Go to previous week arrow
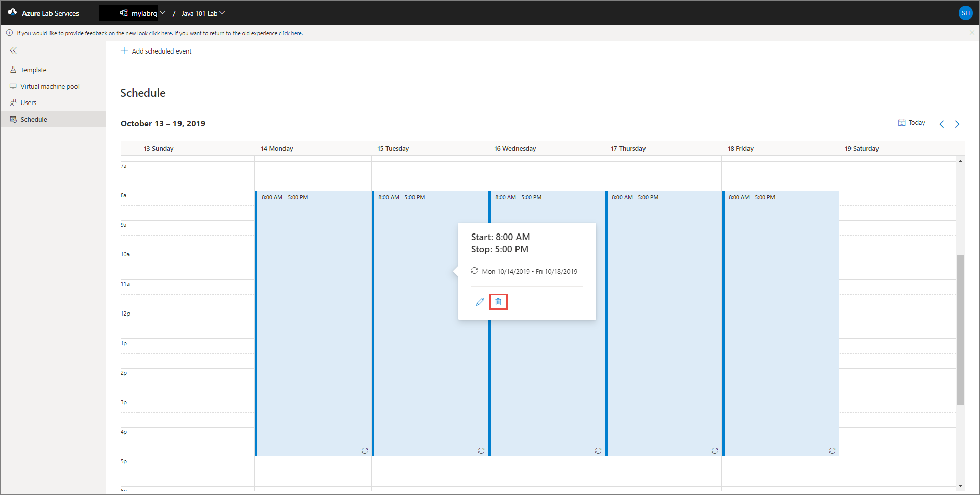 pyautogui.click(x=942, y=124)
